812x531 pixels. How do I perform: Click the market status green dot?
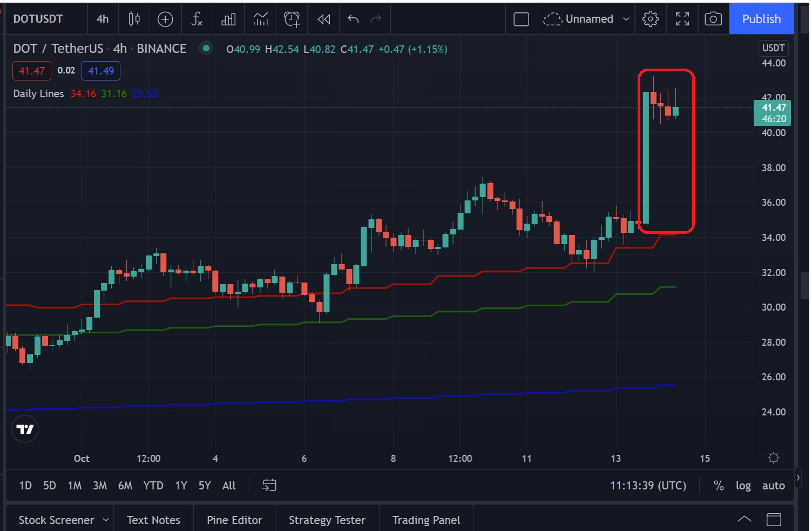click(x=206, y=48)
